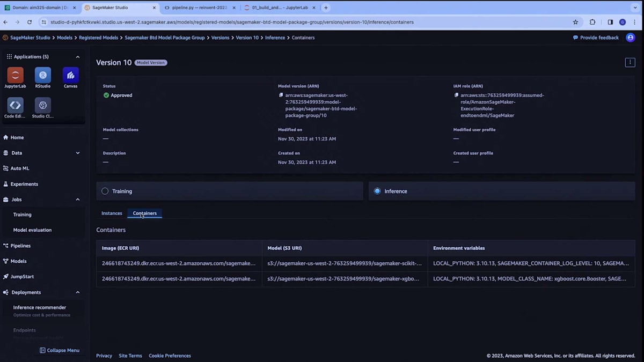This screenshot has width=644, height=362.
Task: Click Models in the breadcrumb
Action: click(x=65, y=38)
